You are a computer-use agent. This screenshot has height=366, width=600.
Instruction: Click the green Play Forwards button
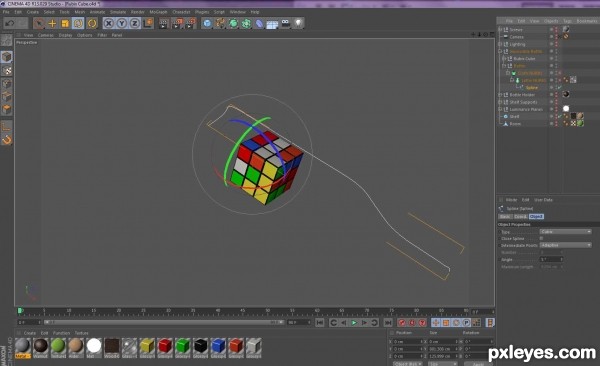tap(354, 323)
